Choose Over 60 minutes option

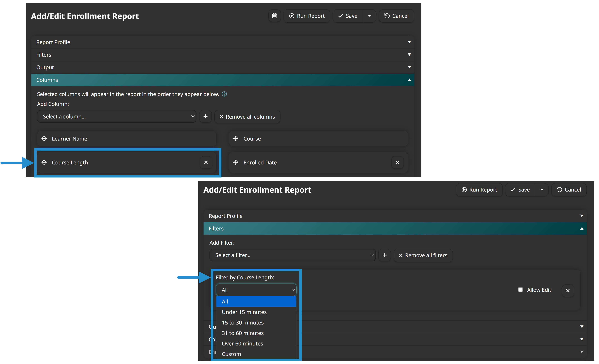pyautogui.click(x=242, y=344)
